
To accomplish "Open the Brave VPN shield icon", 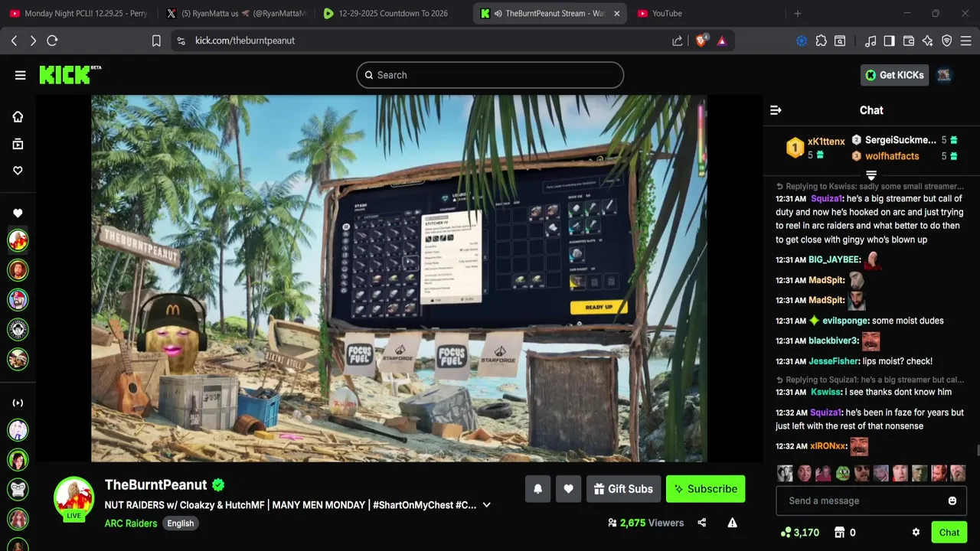I will (x=946, y=41).
